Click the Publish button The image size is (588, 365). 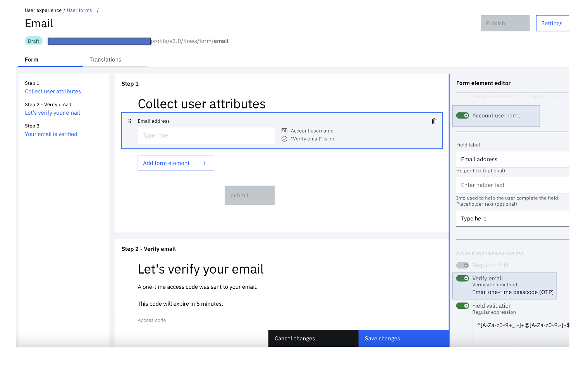pyautogui.click(x=505, y=23)
